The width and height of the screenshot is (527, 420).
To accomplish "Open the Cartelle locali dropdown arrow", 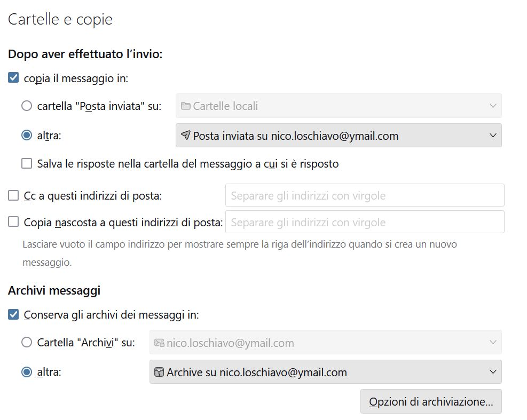I will pyautogui.click(x=492, y=106).
